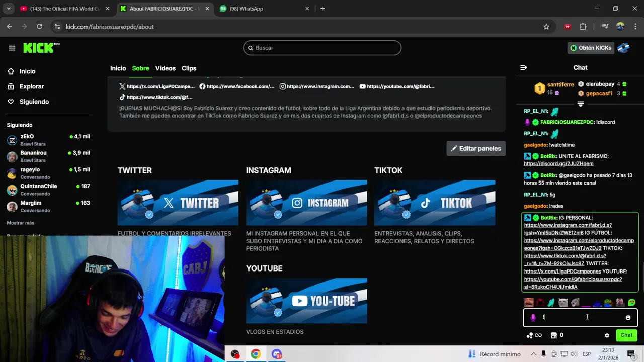Open the INSTAGRAM panel banner
The image size is (644, 362).
coord(306,203)
